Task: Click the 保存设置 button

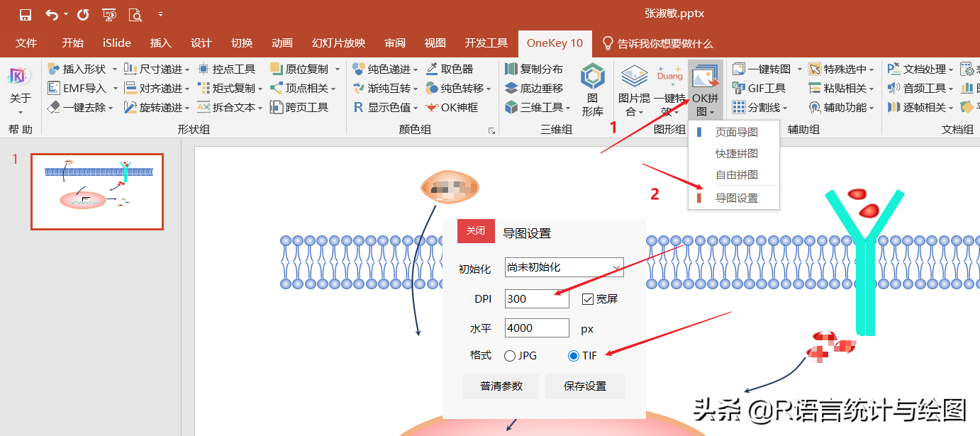Action: pyautogui.click(x=585, y=386)
